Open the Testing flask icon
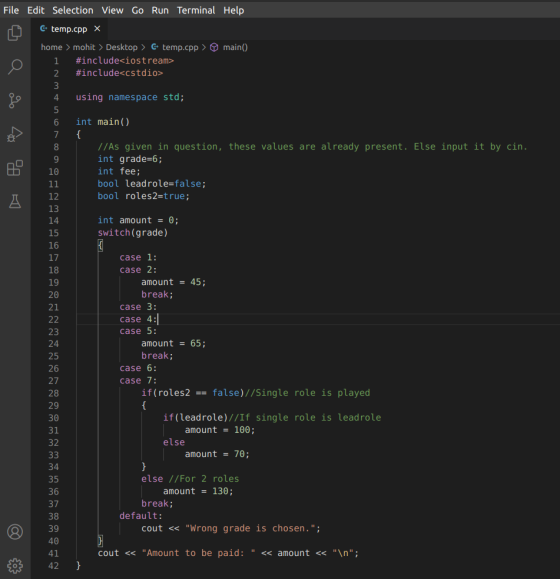 15,201
